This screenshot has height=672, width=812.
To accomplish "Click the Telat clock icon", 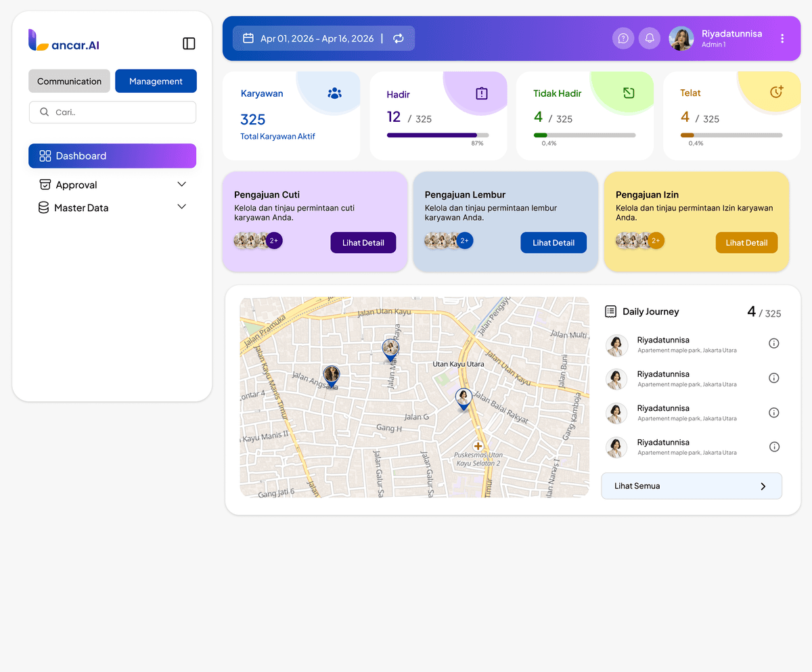I will (x=776, y=91).
